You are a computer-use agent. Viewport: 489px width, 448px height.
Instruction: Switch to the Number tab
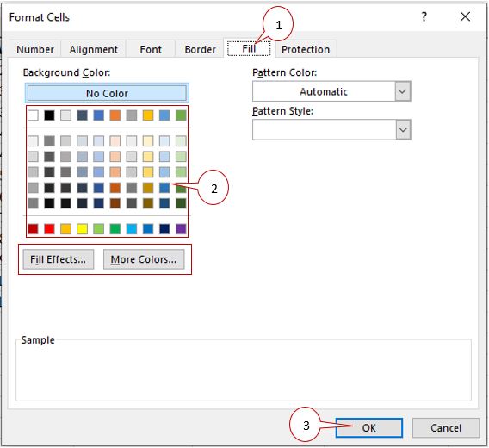pyautogui.click(x=35, y=49)
